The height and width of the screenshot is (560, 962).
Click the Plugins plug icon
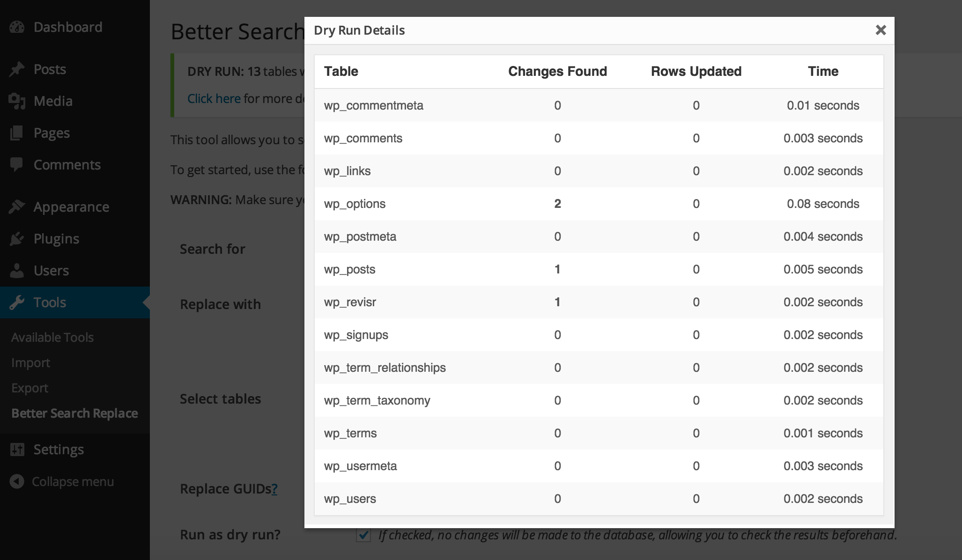tap(17, 239)
